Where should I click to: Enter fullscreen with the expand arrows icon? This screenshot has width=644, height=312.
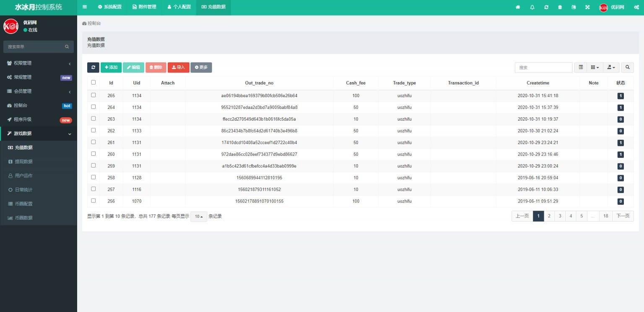(587, 7)
